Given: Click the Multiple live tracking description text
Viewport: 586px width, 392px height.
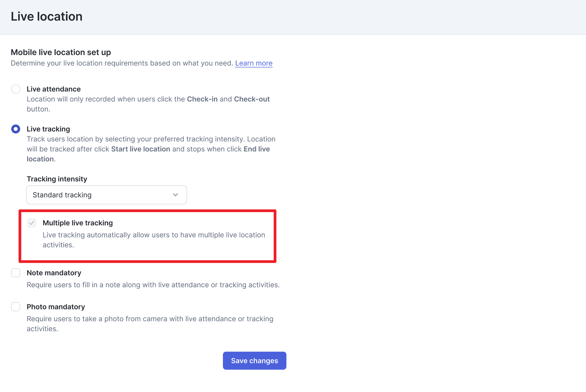Looking at the screenshot, I should (154, 240).
